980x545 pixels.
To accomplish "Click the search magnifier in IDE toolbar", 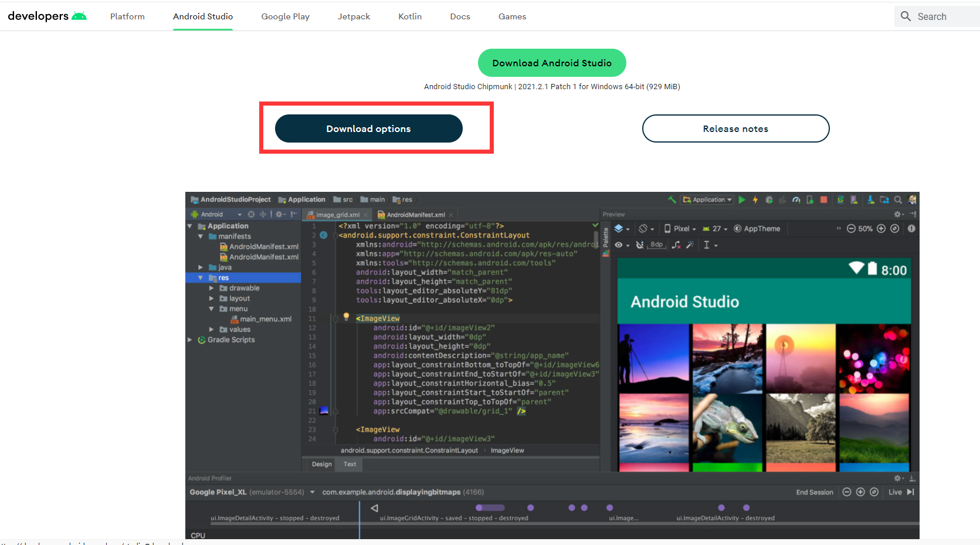I will [x=898, y=200].
